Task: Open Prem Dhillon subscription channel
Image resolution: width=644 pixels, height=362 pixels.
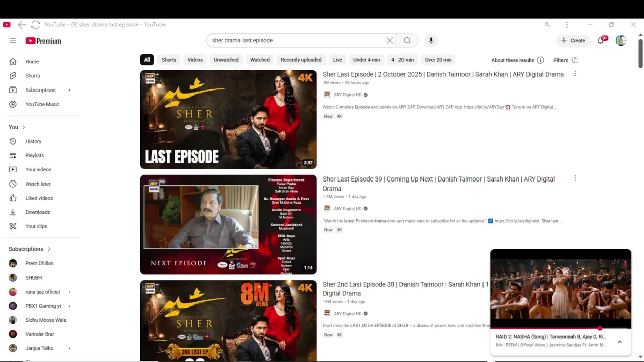Action: click(x=40, y=263)
